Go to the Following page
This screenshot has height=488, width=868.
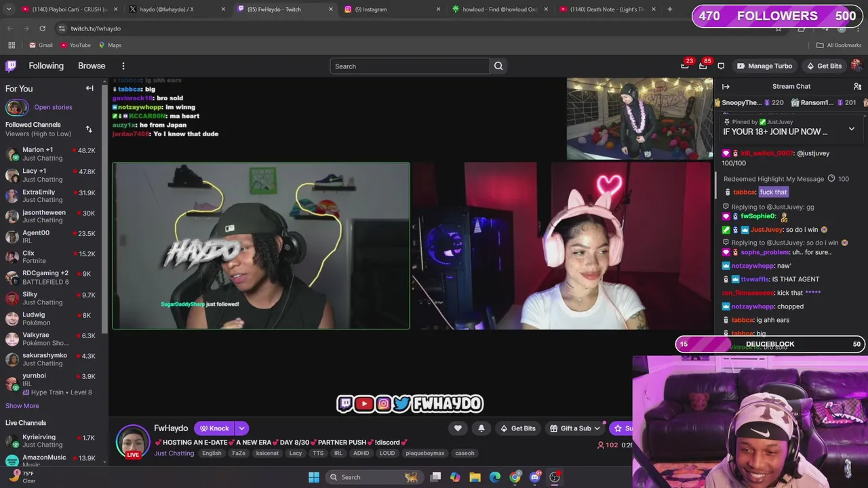pos(46,66)
